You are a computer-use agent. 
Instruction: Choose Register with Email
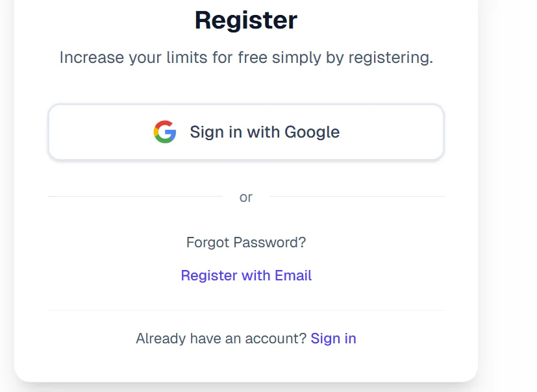[246, 276]
